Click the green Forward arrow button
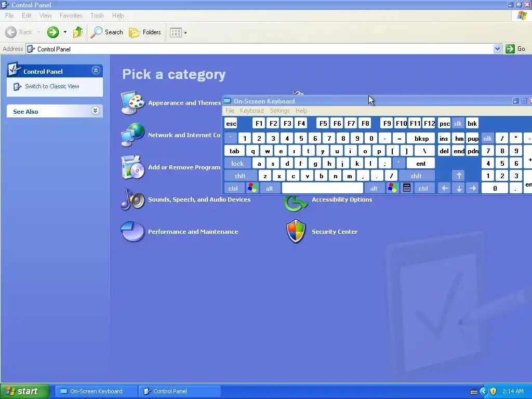Image resolution: width=532 pixels, height=399 pixels. (x=53, y=32)
